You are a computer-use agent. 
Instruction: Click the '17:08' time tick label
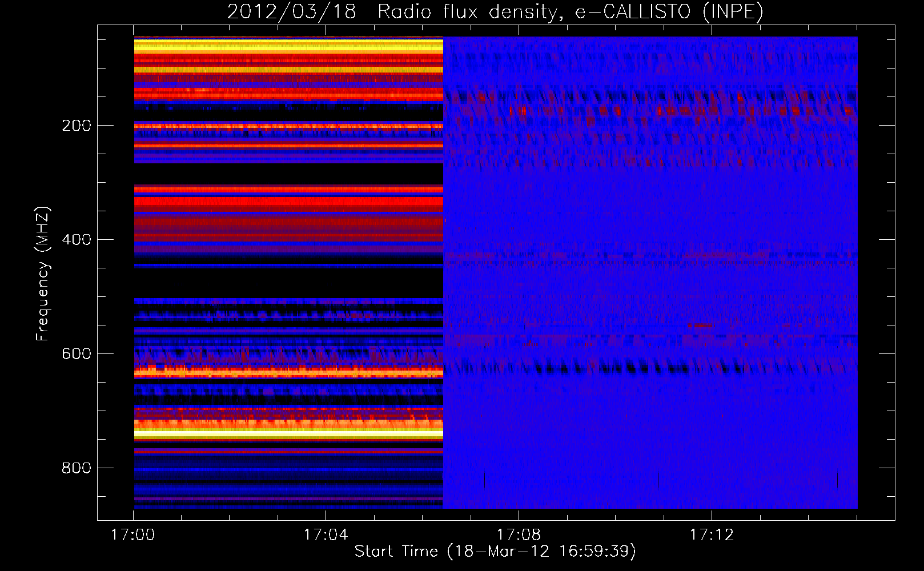coord(519,535)
